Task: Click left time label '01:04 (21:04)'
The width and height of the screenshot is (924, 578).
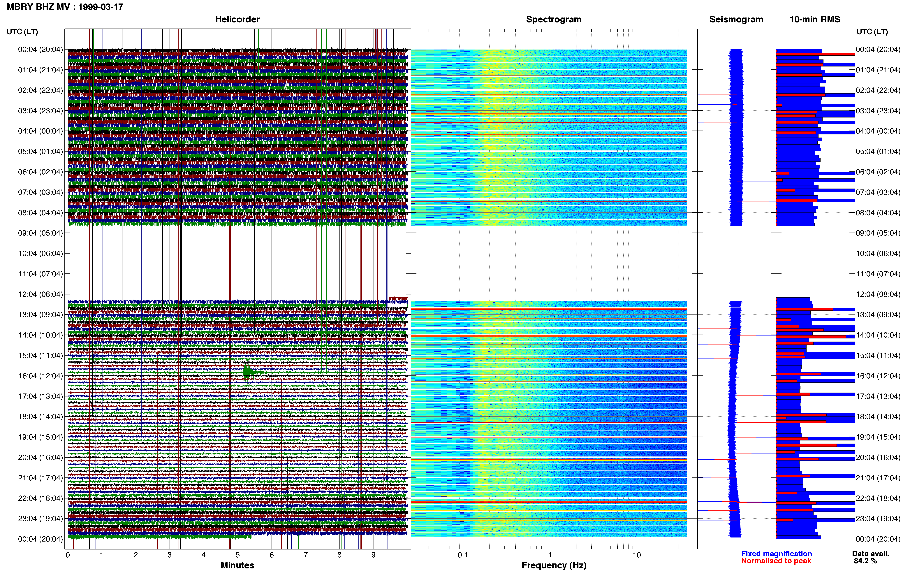Action: point(41,70)
